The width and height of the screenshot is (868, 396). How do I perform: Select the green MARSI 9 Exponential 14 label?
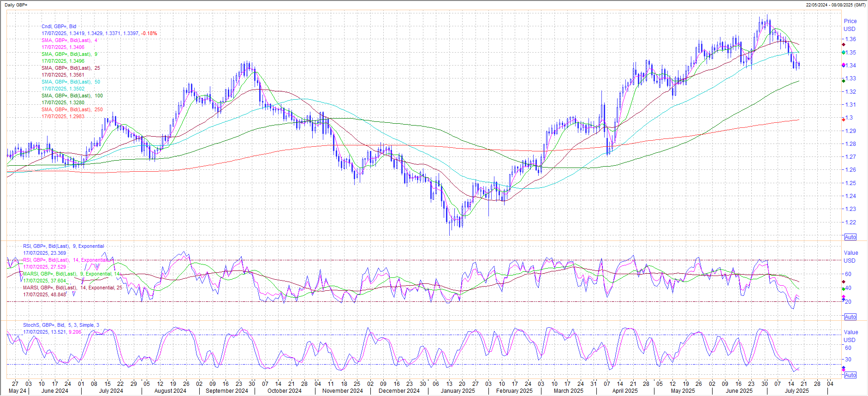point(71,274)
